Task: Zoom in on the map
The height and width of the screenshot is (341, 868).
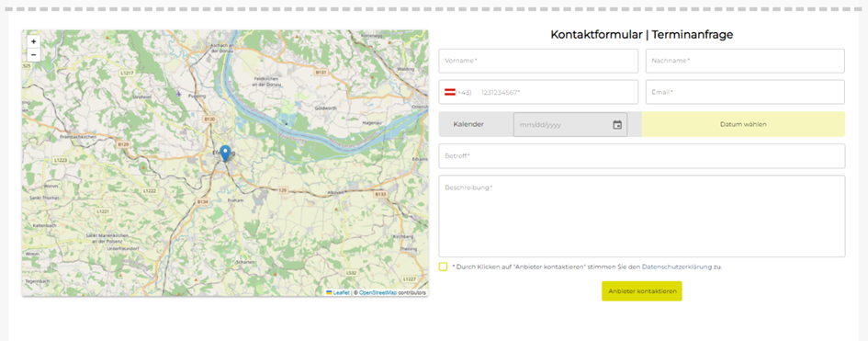Action: [x=33, y=41]
